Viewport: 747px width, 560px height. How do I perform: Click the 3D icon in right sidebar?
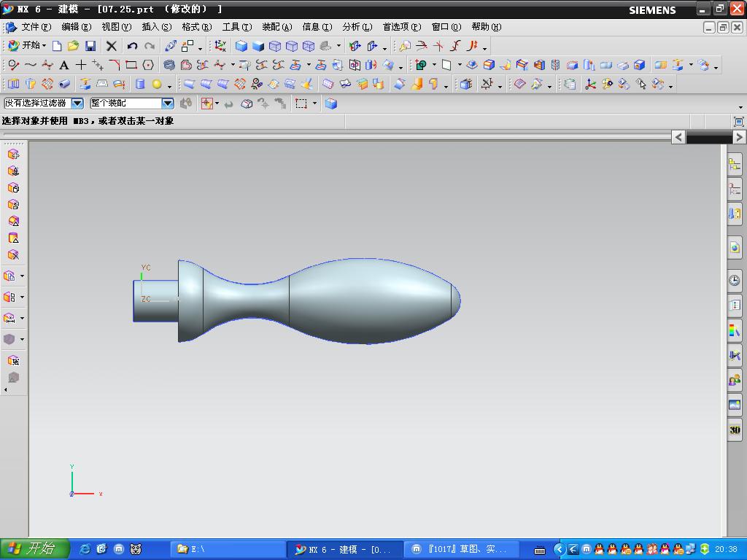pyautogui.click(x=734, y=430)
